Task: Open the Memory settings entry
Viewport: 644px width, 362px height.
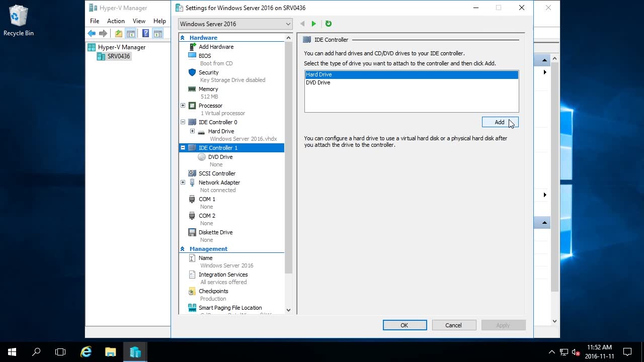Action: pyautogui.click(x=208, y=89)
